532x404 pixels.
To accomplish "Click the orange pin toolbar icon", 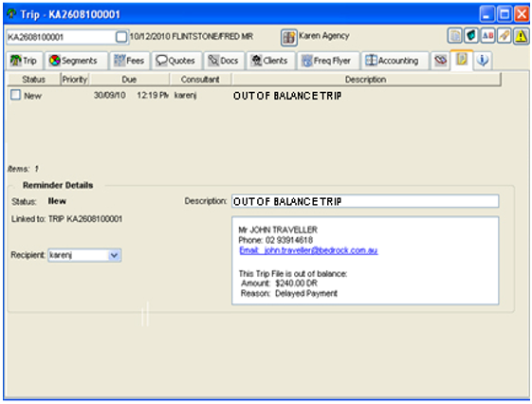I will click(504, 36).
